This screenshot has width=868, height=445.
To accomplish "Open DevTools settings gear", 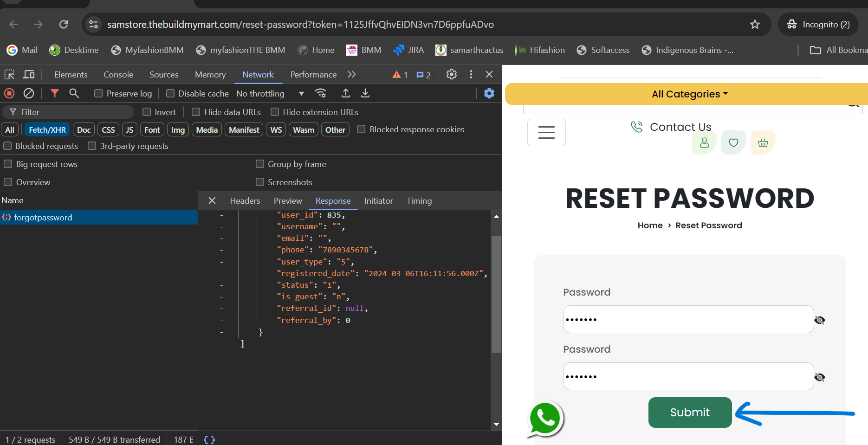I will 452,74.
